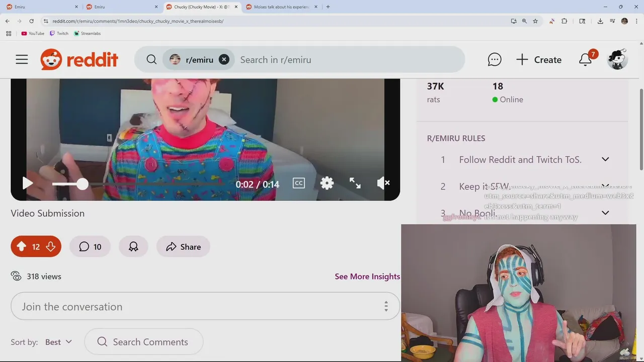This screenshot has width=644, height=362.
Task: Open See More Insights link
Action: [367, 277]
